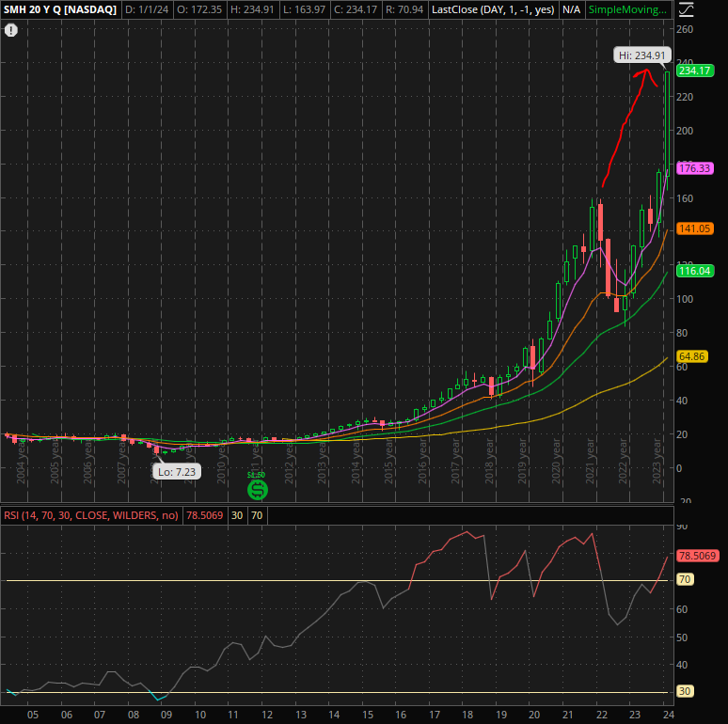Click the 100 price axis label
Image resolution: width=728 pixels, height=724 pixels.
click(685, 299)
